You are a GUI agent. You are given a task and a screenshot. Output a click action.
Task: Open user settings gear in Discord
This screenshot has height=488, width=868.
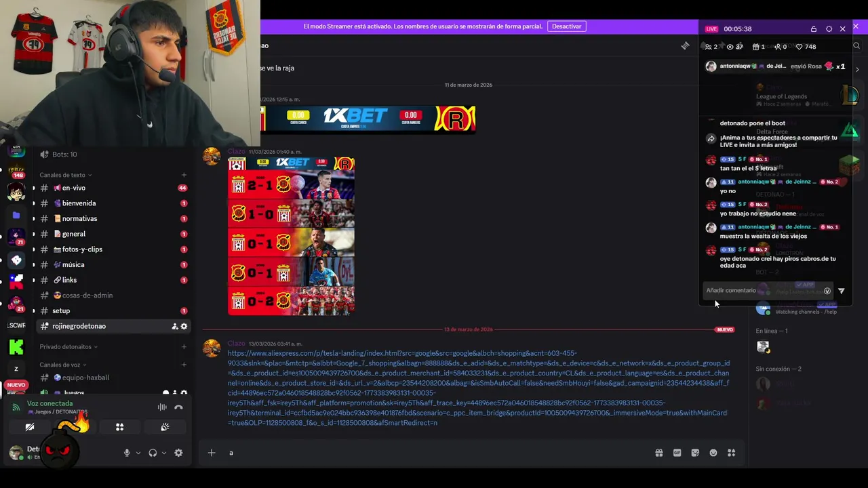[178, 453]
